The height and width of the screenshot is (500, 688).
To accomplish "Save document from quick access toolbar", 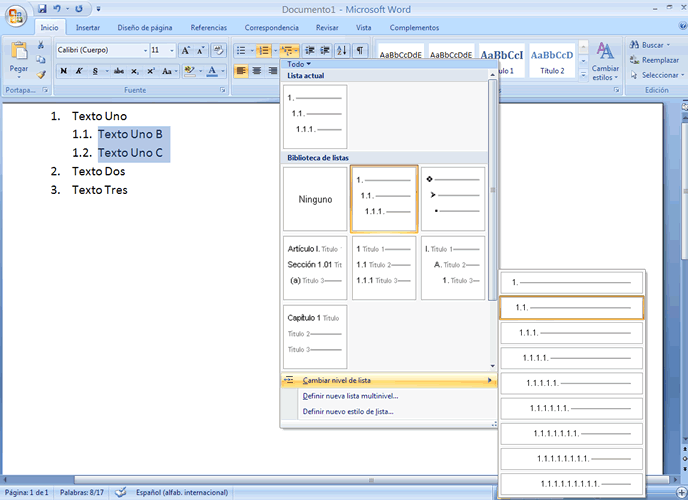I will coord(43,9).
